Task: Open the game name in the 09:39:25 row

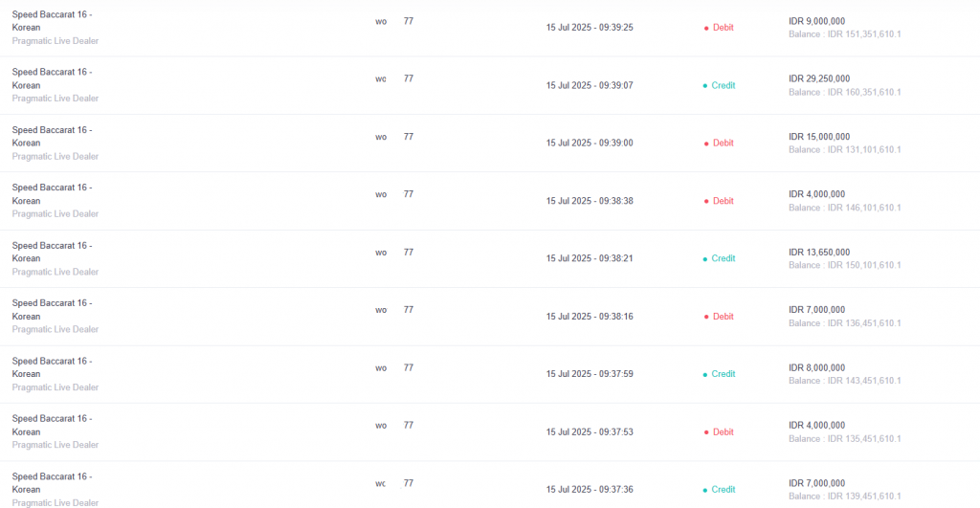Action: 52,21
